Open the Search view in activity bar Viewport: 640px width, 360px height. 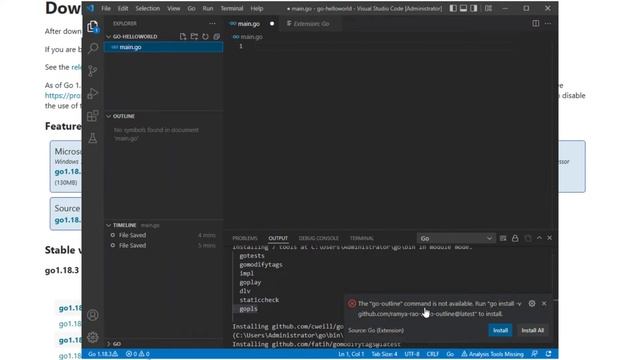pyautogui.click(x=93, y=49)
